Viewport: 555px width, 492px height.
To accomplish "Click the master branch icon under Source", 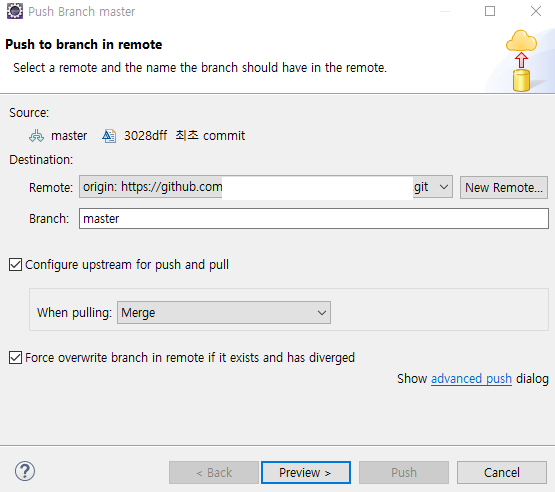I will [36, 136].
